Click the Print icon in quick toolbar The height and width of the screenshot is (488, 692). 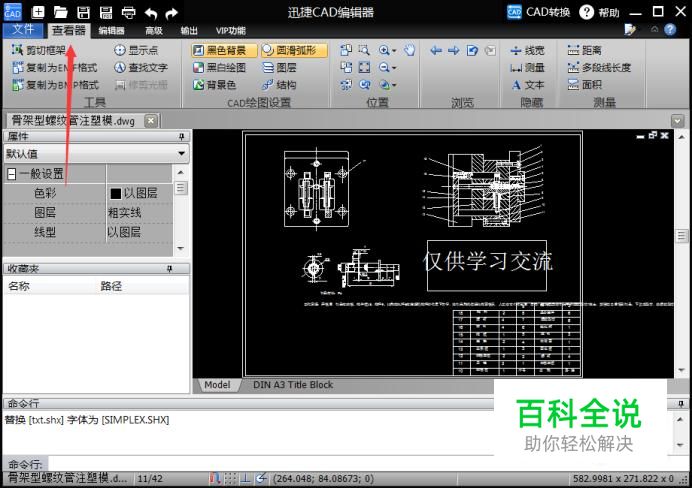coord(128,12)
